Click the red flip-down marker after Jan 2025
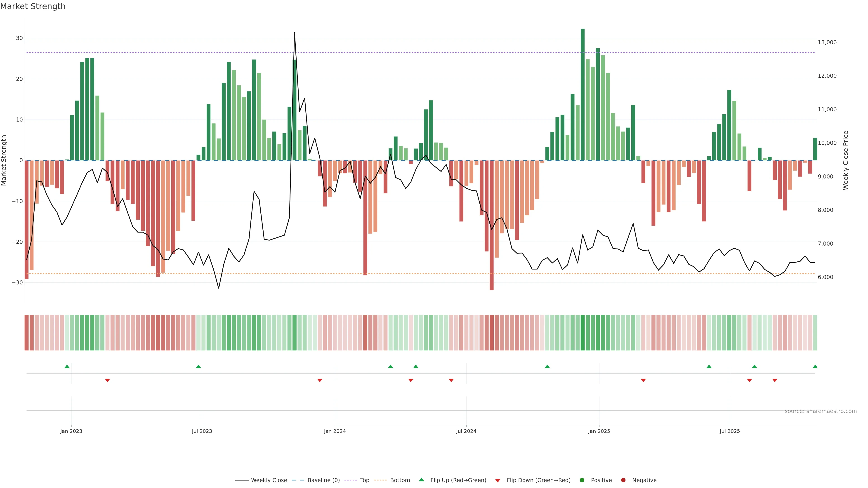This screenshot has width=868, height=488. (x=643, y=380)
